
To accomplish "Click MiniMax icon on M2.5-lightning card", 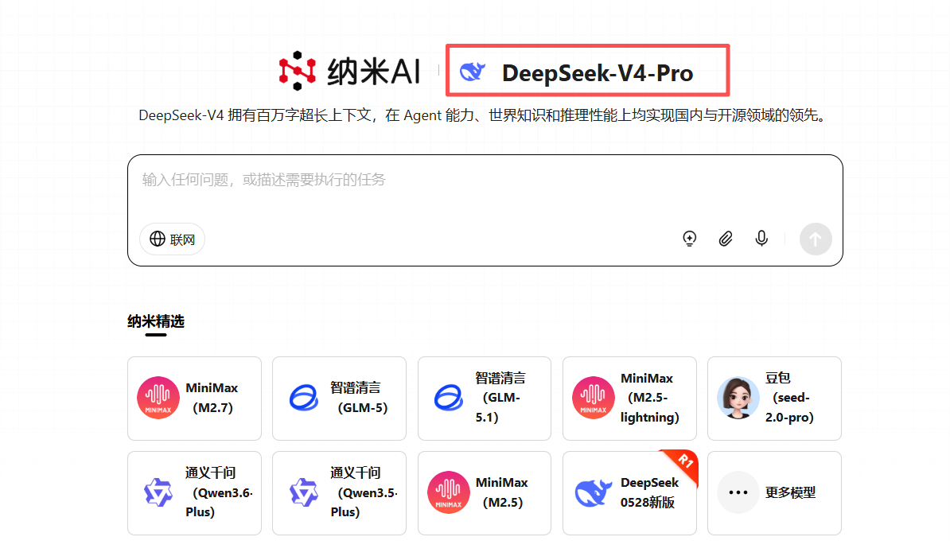I will click(x=593, y=398).
